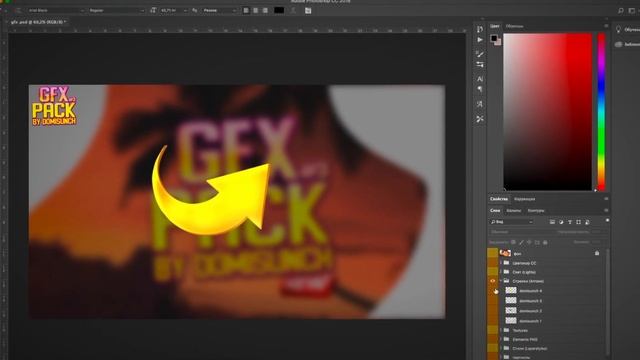Click the padlock on the фон layer

[597, 253]
